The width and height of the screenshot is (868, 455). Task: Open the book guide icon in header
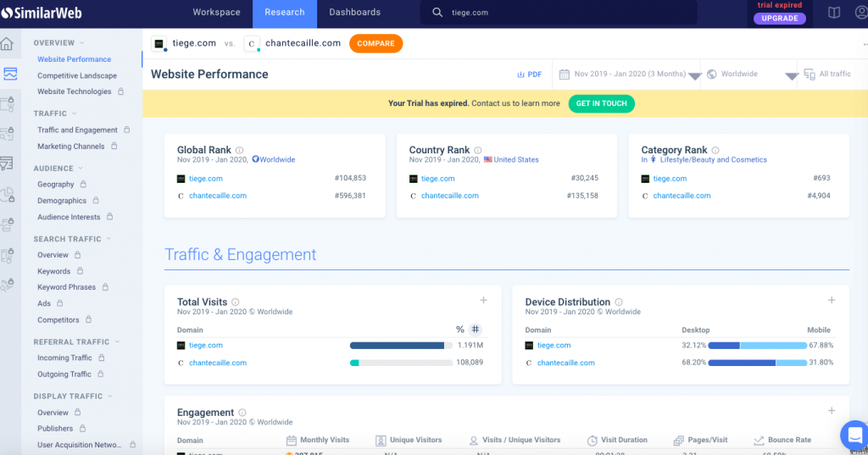tap(834, 12)
